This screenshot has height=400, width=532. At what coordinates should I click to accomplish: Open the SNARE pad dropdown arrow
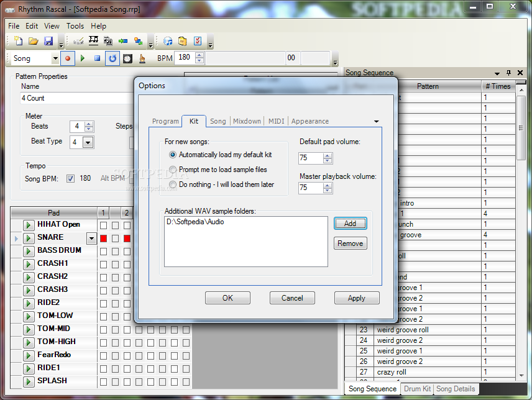[x=91, y=239]
